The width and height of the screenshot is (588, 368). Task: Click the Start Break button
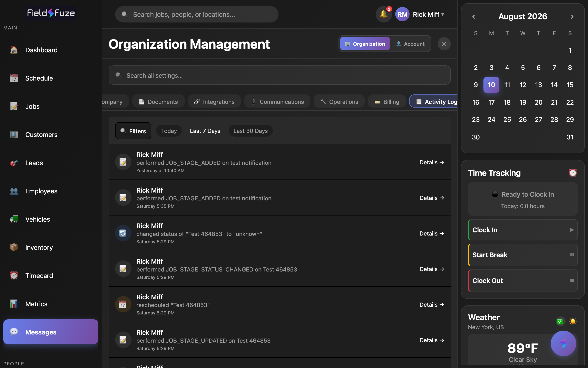coord(523,255)
